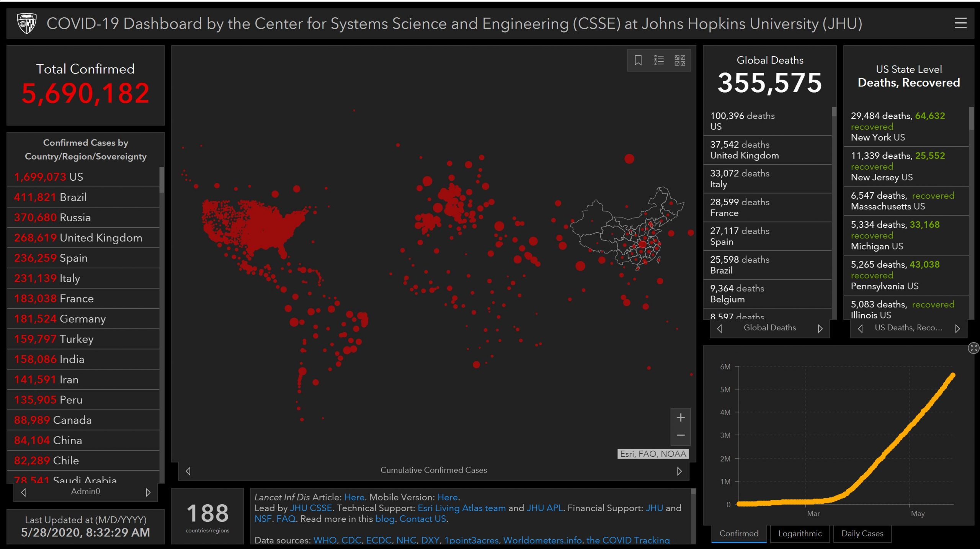Go to next panel after Admin0
Screen dimensions: 980x549
(x=148, y=492)
